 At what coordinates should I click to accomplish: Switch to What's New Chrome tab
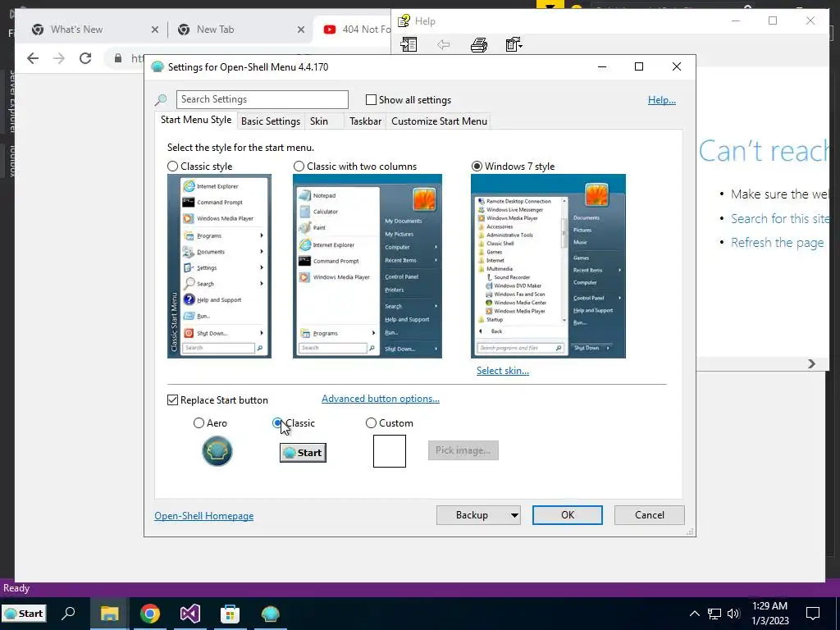point(76,30)
